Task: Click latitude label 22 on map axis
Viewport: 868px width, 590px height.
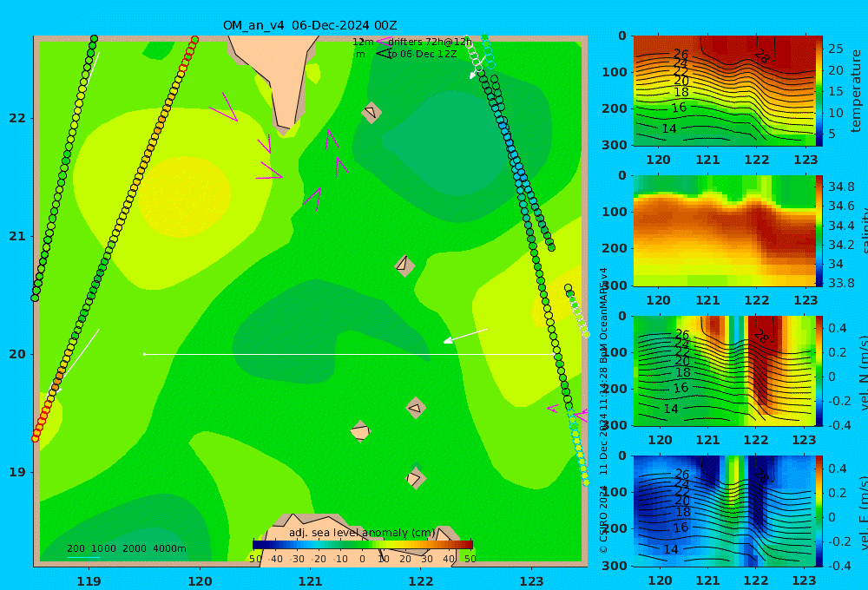Action: coord(17,119)
